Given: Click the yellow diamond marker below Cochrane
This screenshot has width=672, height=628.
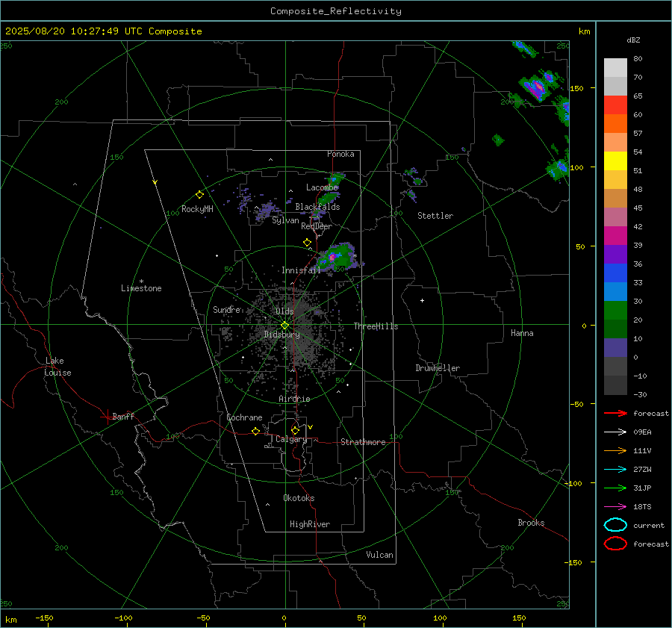Looking at the screenshot, I should 255,431.
